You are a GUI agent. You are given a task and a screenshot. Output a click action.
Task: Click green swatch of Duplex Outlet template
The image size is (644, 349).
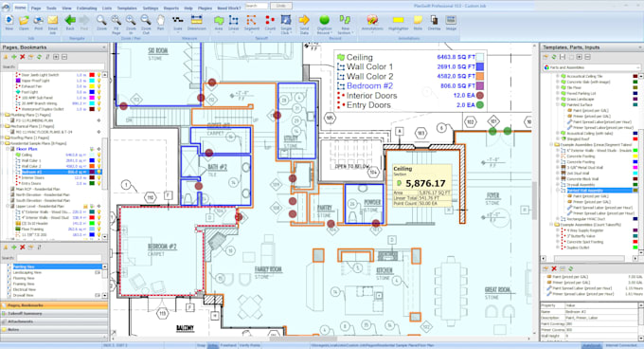tap(635, 248)
